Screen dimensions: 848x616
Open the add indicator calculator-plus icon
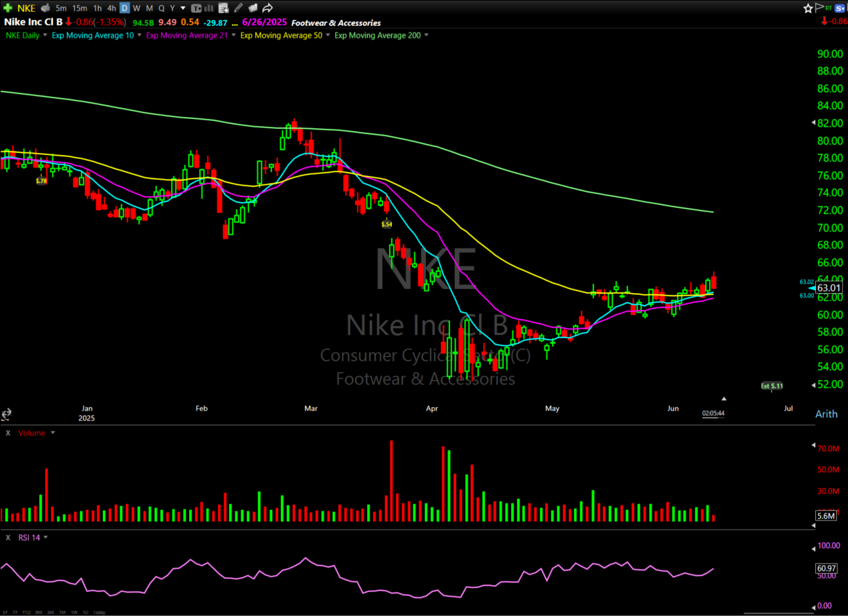click(x=224, y=8)
